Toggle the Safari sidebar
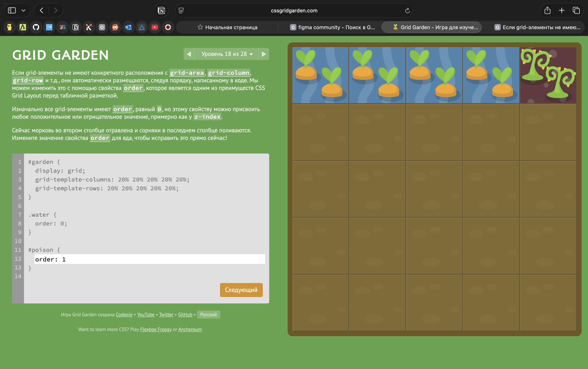This screenshot has width=588, height=369. point(12,10)
